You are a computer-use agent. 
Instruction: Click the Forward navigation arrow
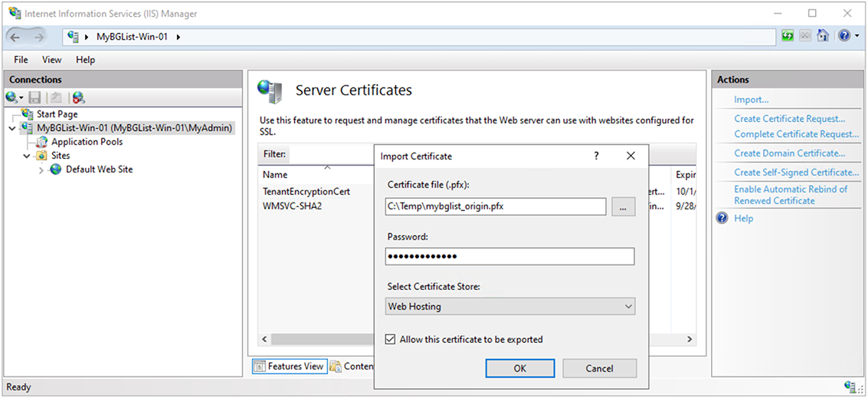(x=39, y=37)
